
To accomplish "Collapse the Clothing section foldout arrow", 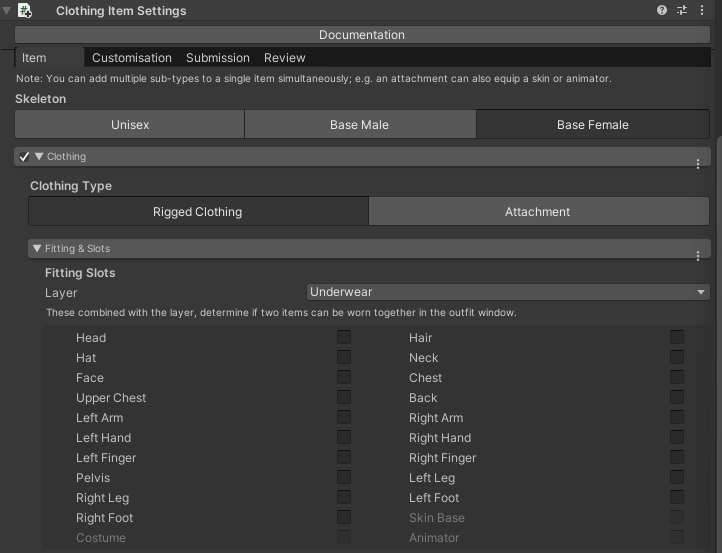I will 39,157.
